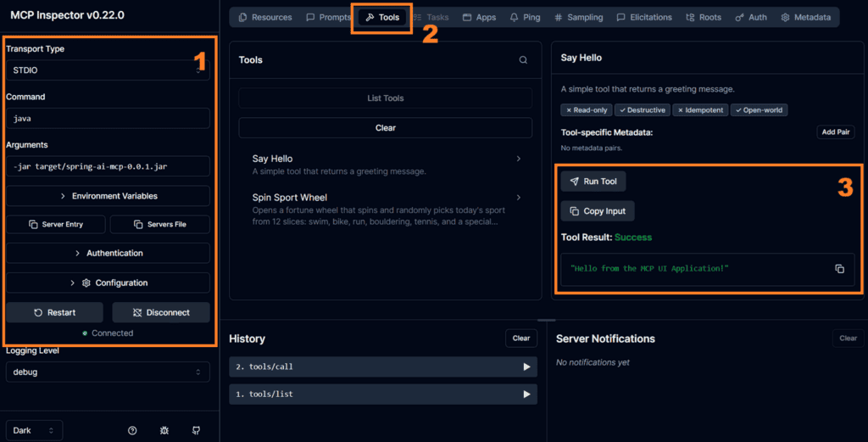Click the Run Tool button
This screenshot has height=442, width=868.
pos(593,181)
